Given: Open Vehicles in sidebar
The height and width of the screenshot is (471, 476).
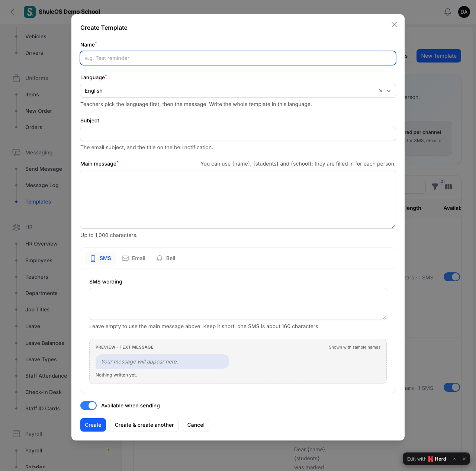Looking at the screenshot, I should [x=36, y=36].
